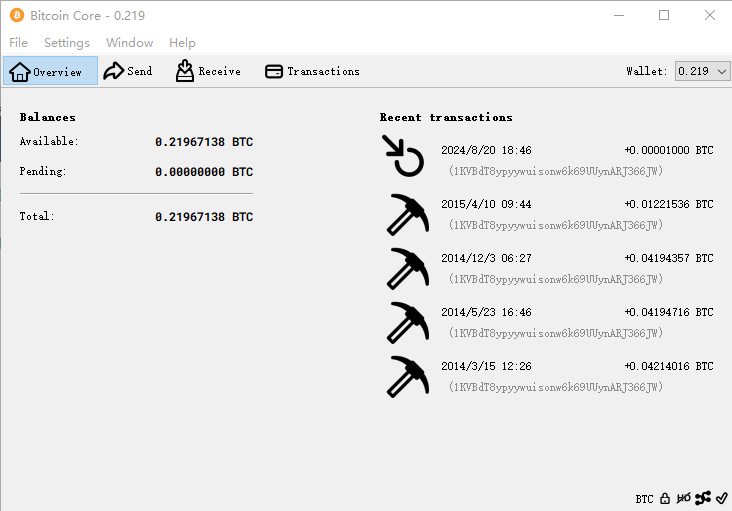This screenshot has height=511, width=732.
Task: Click the pickaxe icon for 2015/4/10 transaction
Action: coord(406,213)
